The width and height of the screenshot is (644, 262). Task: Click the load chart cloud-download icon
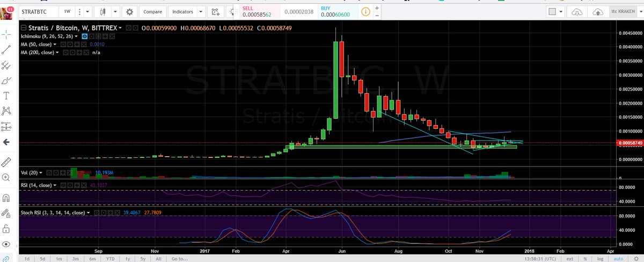pos(577,12)
